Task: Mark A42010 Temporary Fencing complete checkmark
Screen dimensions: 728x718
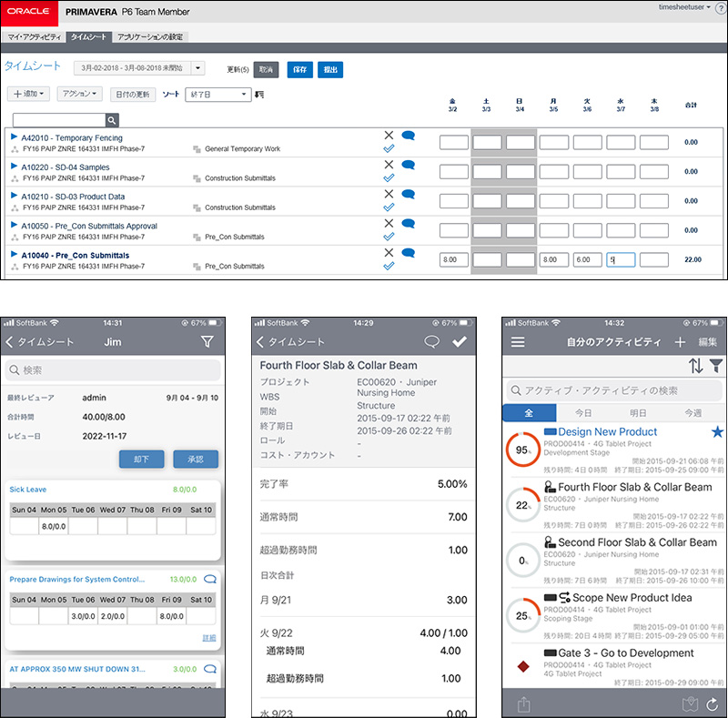Action: 389,148
